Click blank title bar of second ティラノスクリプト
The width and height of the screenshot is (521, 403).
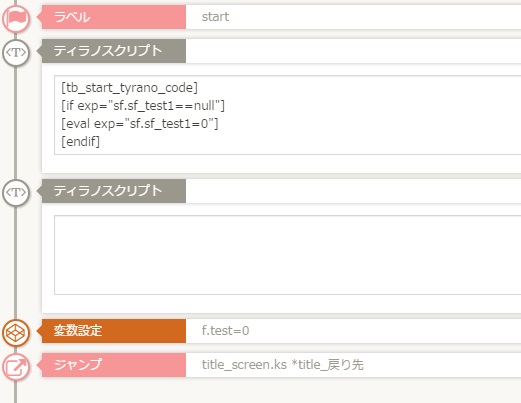tap(353, 191)
